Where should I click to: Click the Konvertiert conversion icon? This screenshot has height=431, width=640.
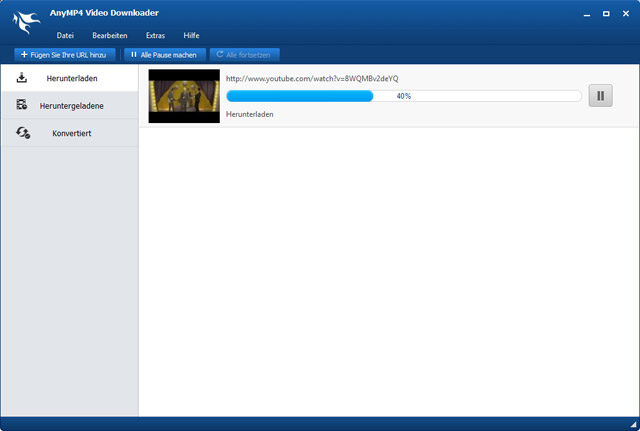pyautogui.click(x=22, y=133)
